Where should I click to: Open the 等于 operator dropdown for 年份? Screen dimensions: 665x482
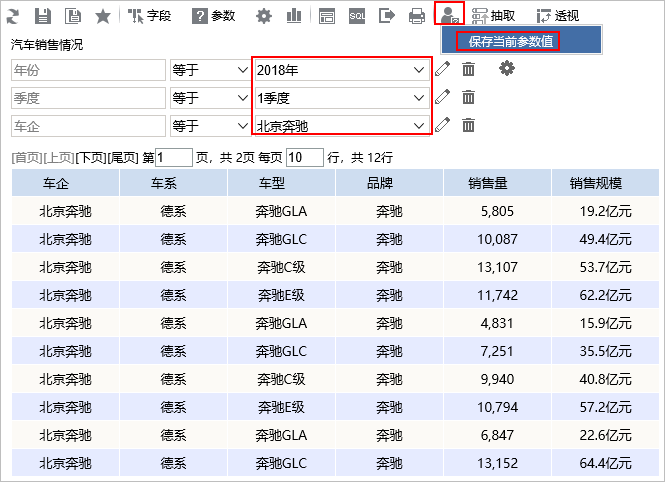pyautogui.click(x=210, y=70)
